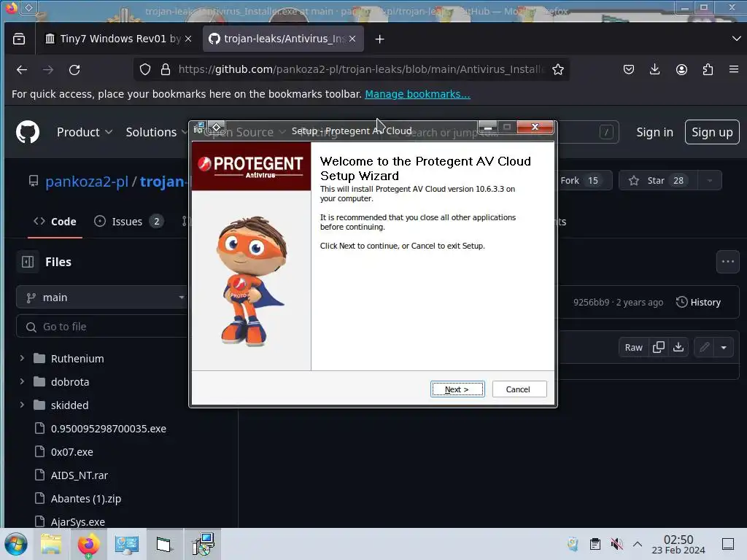Open a new browser tab
747x560 pixels.
379,39
